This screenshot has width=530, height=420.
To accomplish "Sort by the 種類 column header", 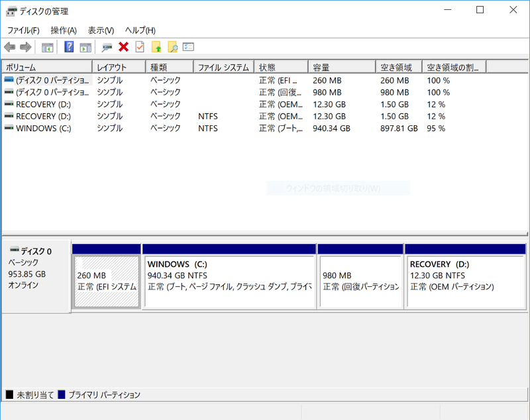I will [x=170, y=68].
